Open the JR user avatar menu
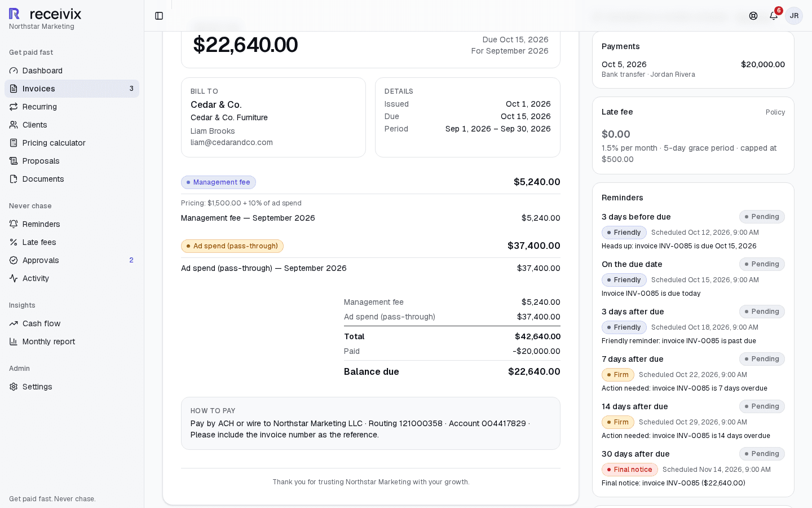The image size is (812, 508). [x=794, y=16]
